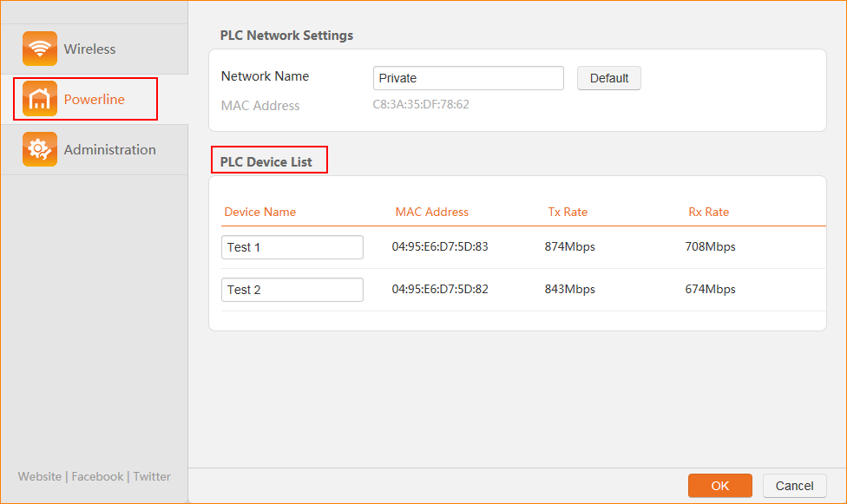
Task: Click the OK button
Action: (720, 486)
